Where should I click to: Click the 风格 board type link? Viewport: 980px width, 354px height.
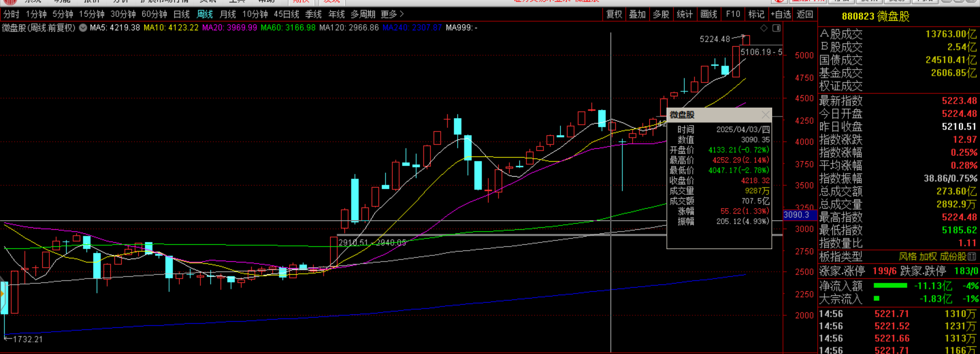point(908,257)
